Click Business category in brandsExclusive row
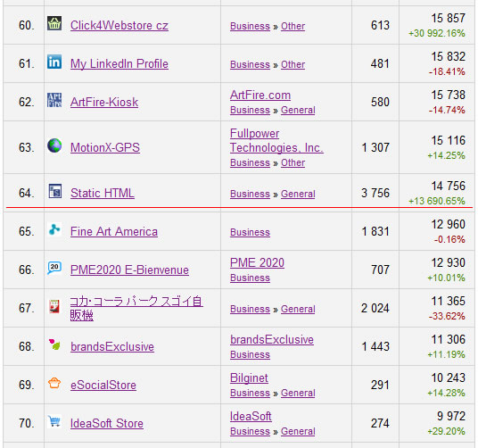Image resolution: width=478 pixels, height=448 pixels. point(250,354)
